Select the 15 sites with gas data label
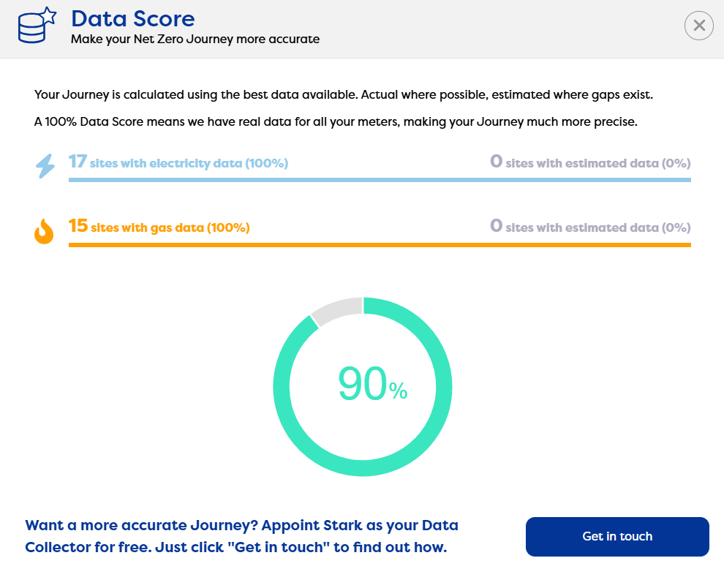724x588 pixels. (159, 227)
